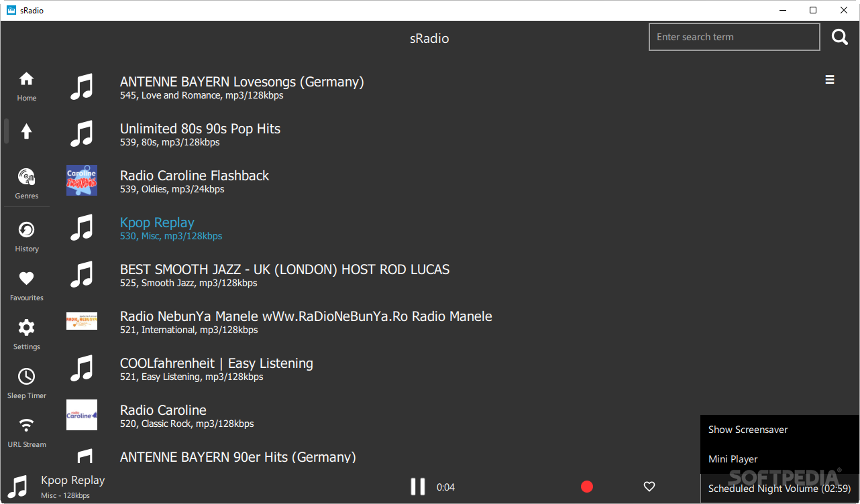Viewport: 860px width, 504px height.
Task: Play Radio Caroline Flashback station
Action: coord(195,176)
